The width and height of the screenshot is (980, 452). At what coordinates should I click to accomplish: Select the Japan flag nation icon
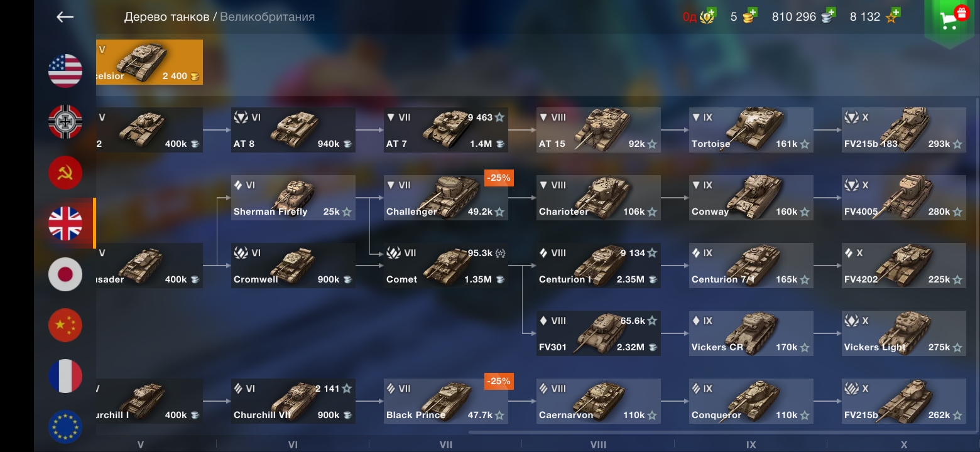pos(65,274)
